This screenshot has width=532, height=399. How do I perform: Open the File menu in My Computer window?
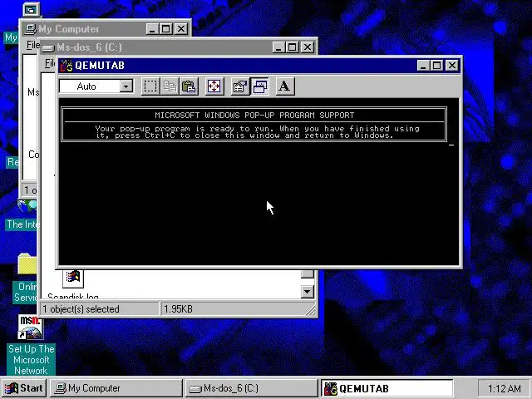[33, 45]
